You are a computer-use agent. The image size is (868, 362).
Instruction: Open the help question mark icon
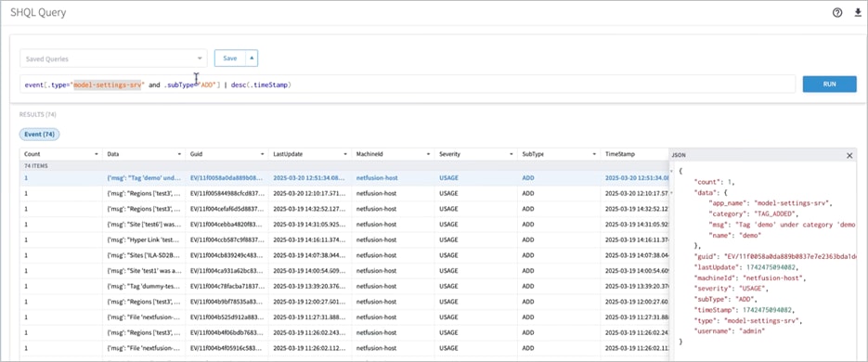(x=837, y=13)
